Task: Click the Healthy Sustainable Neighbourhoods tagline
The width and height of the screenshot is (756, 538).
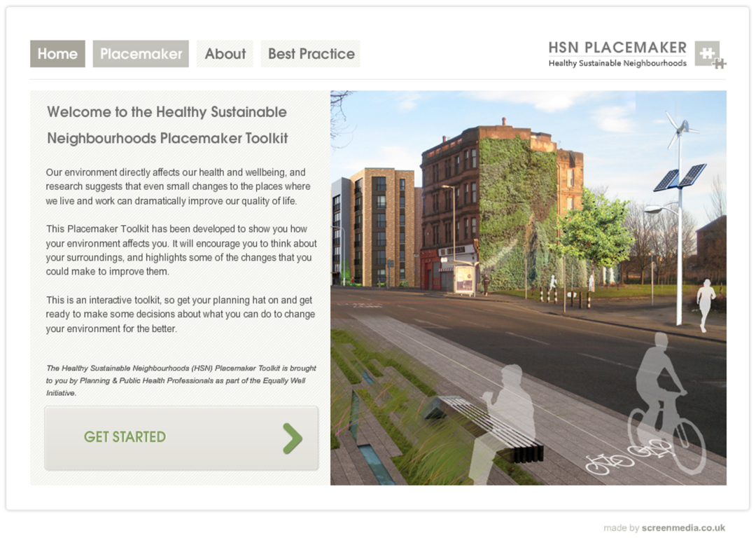Action: (x=617, y=64)
